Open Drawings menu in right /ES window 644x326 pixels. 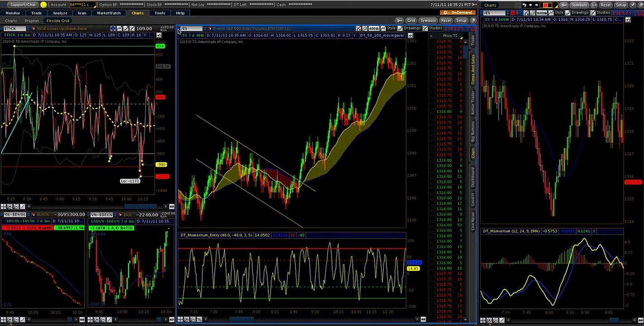[x=577, y=13]
